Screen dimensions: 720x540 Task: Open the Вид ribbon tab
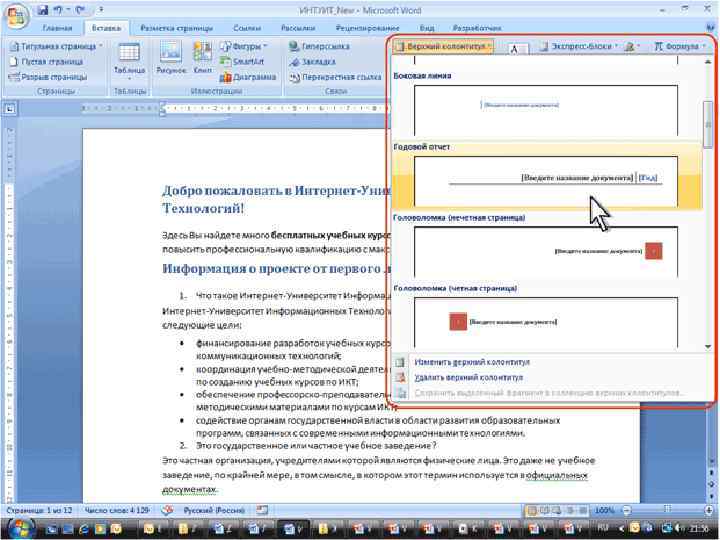[x=427, y=28]
